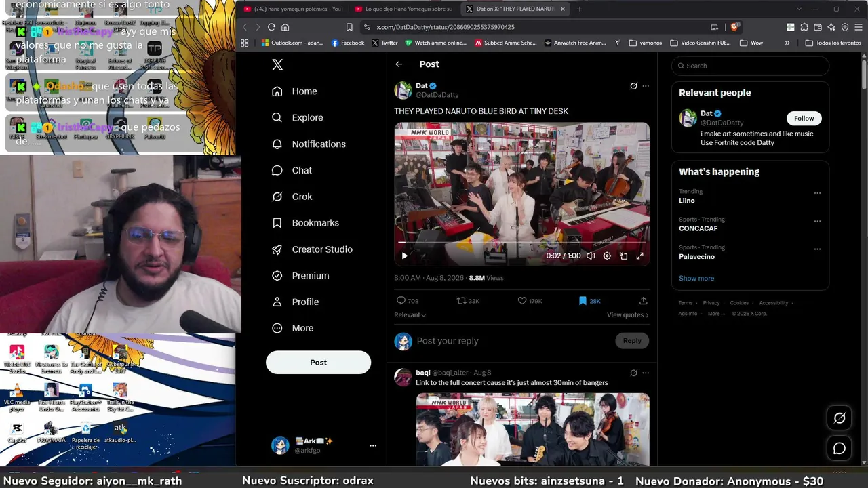868x488 pixels.
Task: Open the View quotes link
Action: click(x=627, y=315)
